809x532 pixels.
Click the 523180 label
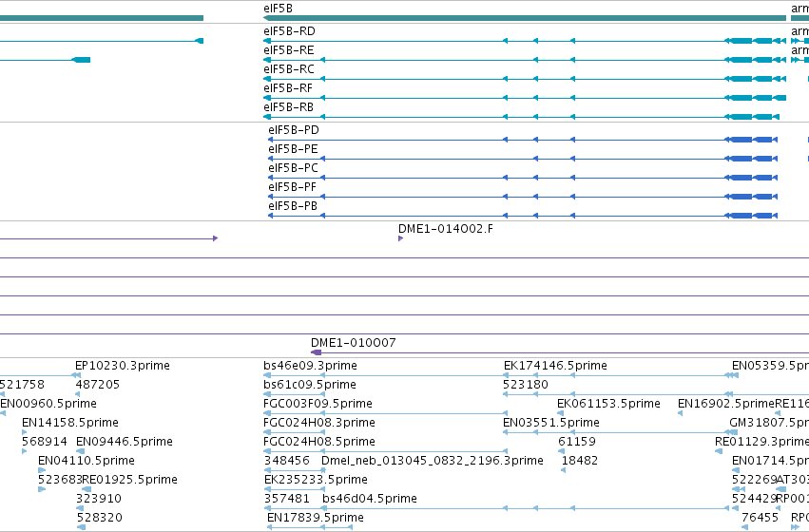click(525, 385)
